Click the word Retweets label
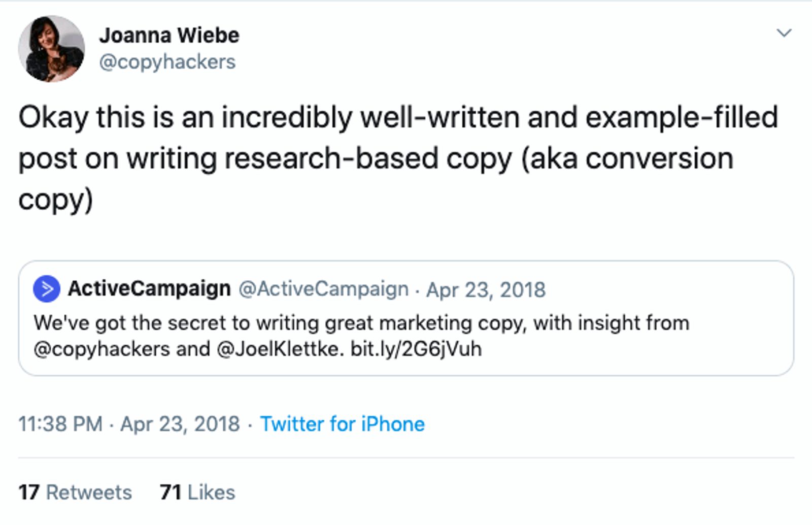Screen dimensions: 812x525 coord(89,491)
